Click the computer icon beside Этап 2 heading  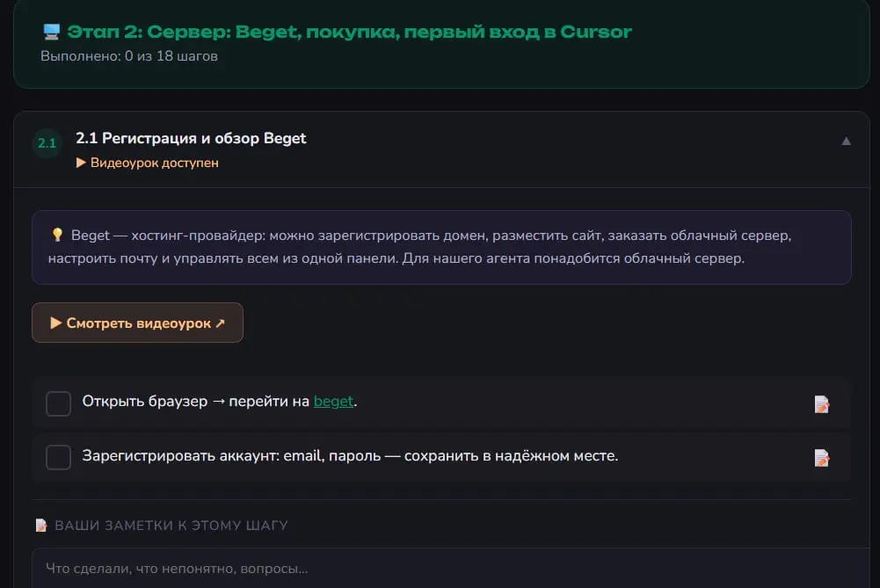[52, 32]
